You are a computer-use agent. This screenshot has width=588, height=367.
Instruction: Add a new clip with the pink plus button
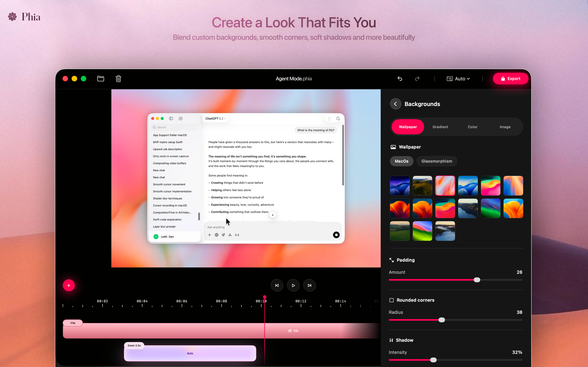(69, 285)
